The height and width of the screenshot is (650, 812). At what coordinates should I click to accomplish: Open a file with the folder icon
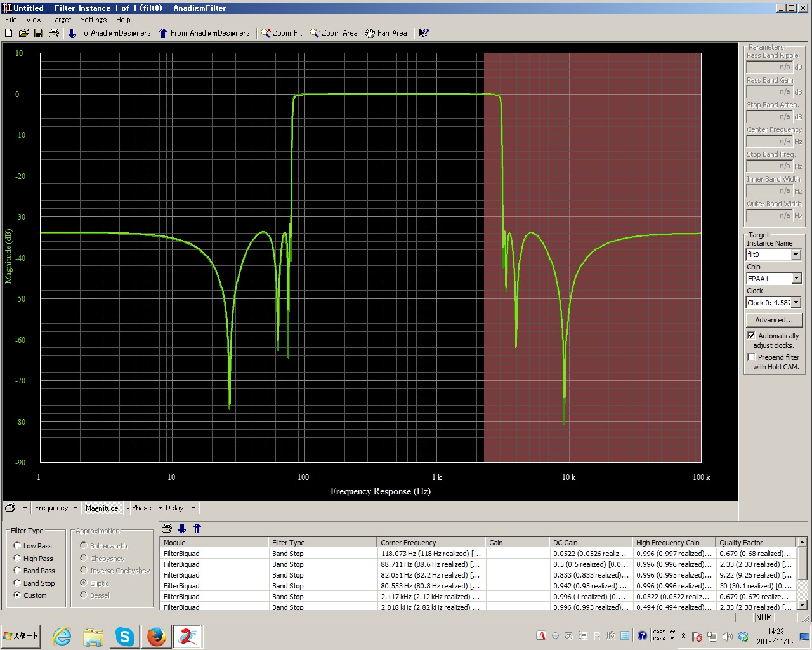coord(23,33)
